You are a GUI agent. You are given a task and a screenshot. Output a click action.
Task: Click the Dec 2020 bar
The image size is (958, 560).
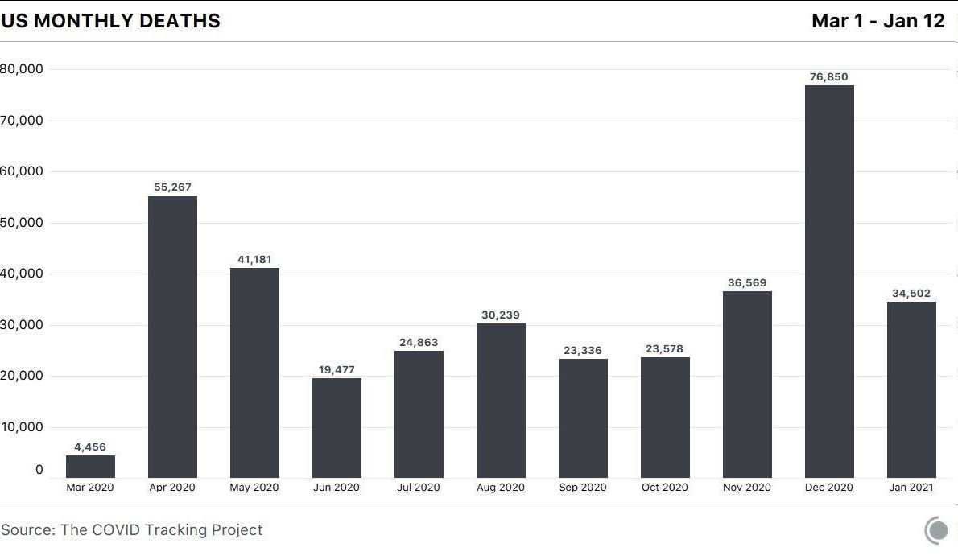(x=829, y=282)
